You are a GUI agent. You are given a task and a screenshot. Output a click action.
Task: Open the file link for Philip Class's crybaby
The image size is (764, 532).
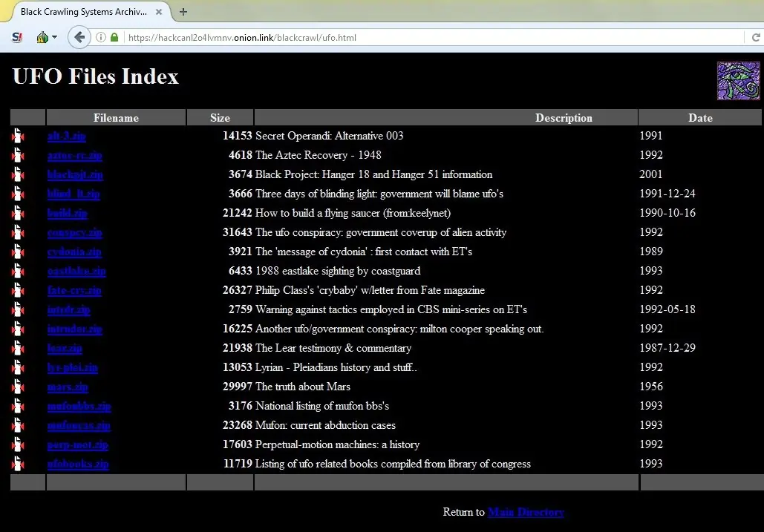pyautogui.click(x=74, y=290)
